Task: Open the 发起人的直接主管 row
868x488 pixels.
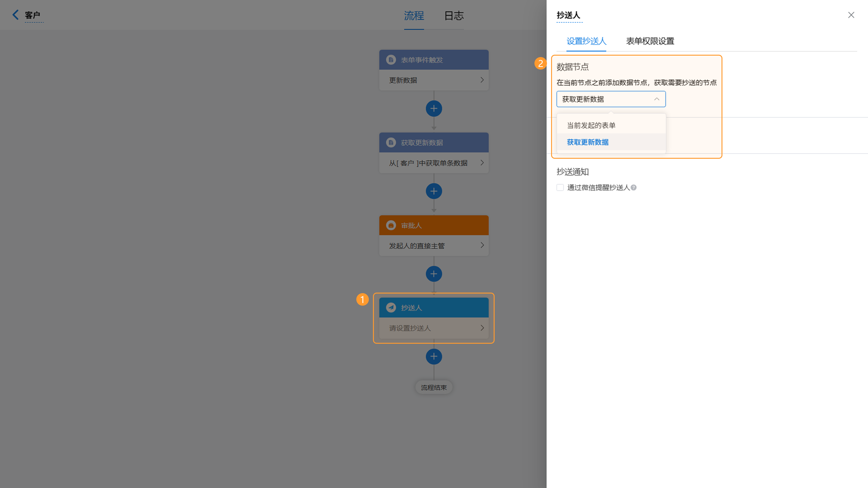Action: (434, 246)
